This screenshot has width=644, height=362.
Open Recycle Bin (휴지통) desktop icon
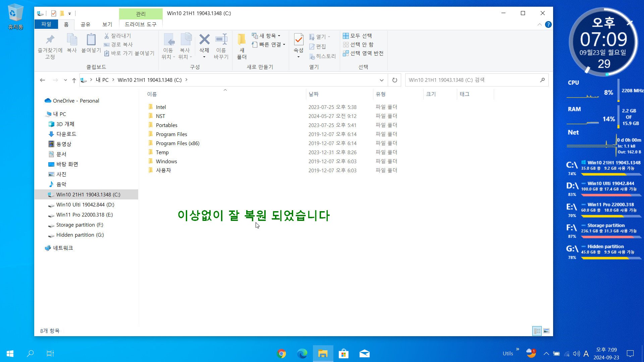[15, 17]
